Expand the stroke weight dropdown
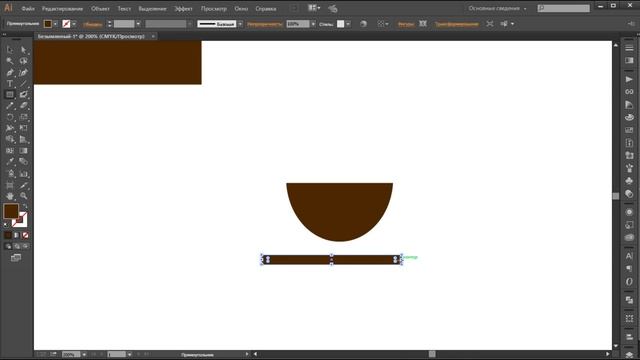Screen dimensions: 640x360 [x=138, y=24]
